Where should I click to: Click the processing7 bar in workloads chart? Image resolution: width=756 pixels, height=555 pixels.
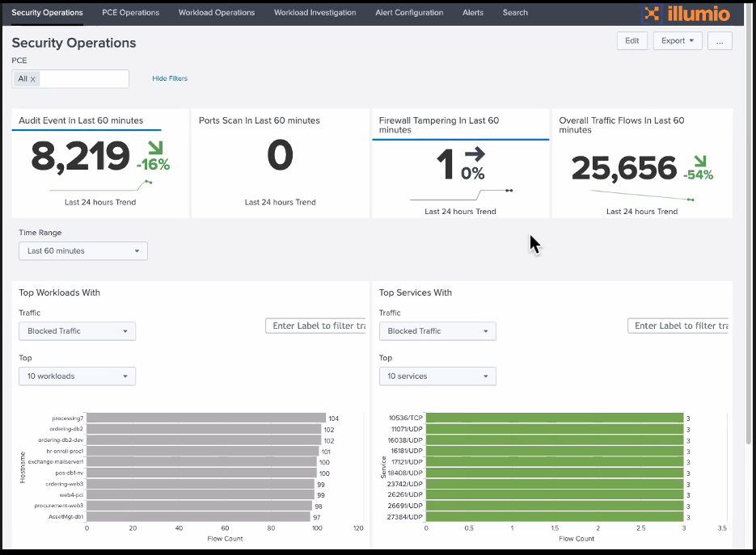(x=205, y=418)
